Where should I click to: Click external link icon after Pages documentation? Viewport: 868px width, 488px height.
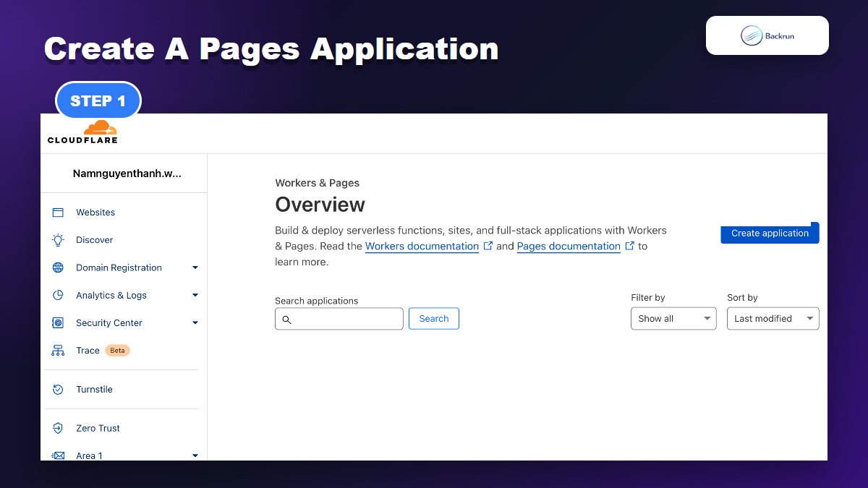(x=630, y=246)
